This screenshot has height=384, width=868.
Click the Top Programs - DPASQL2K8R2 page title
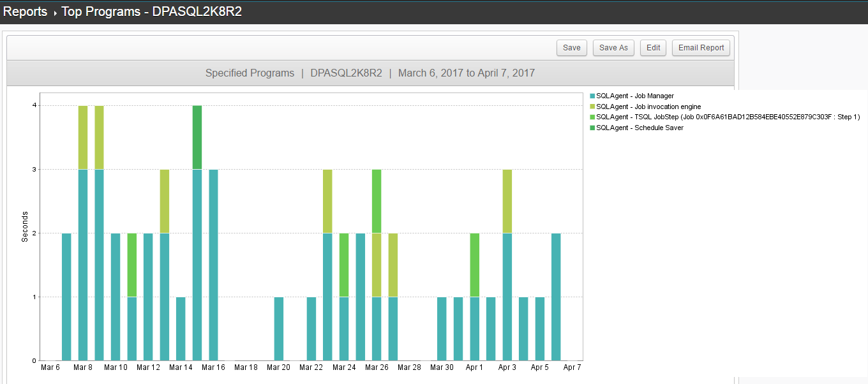pos(152,11)
